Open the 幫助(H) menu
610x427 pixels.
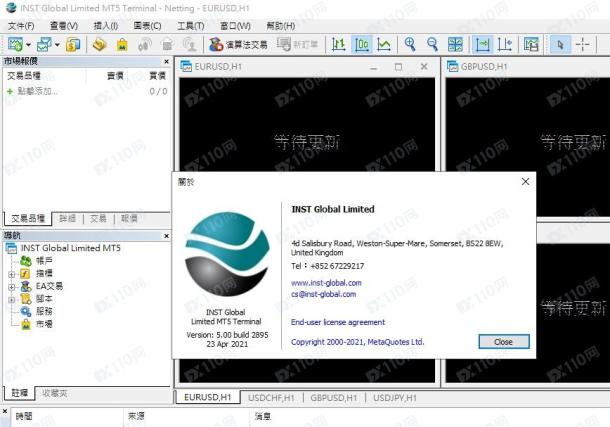(280, 26)
